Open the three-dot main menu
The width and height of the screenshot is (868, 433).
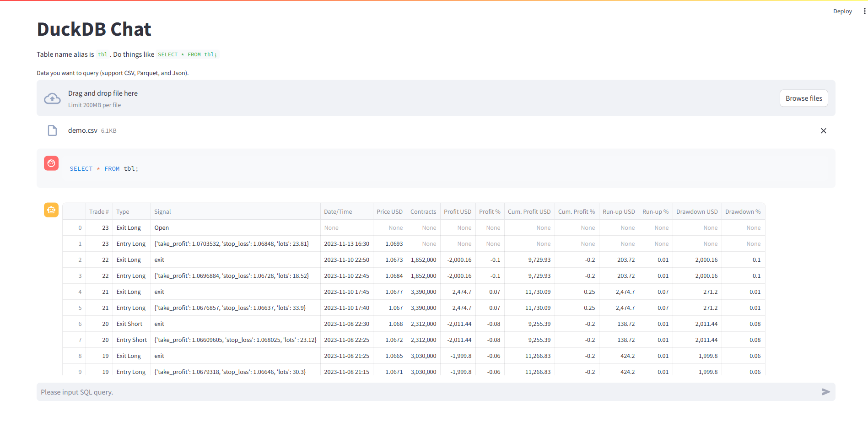click(x=864, y=11)
